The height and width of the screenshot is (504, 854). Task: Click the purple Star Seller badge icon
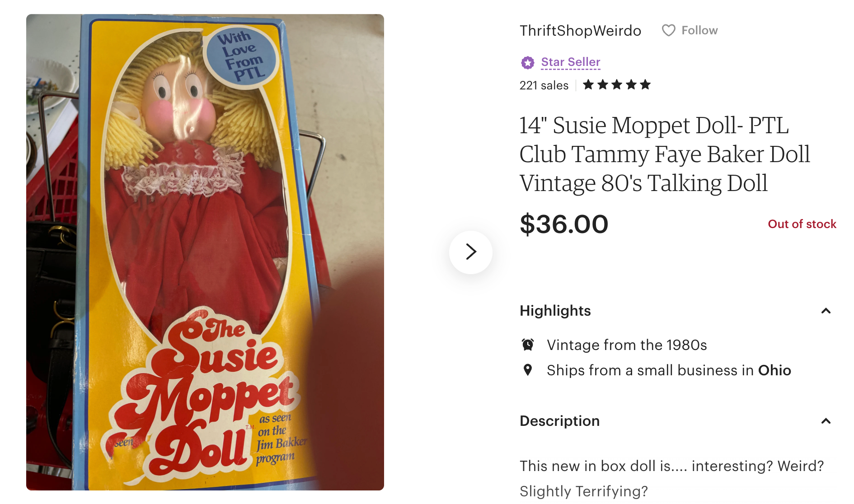click(x=527, y=62)
